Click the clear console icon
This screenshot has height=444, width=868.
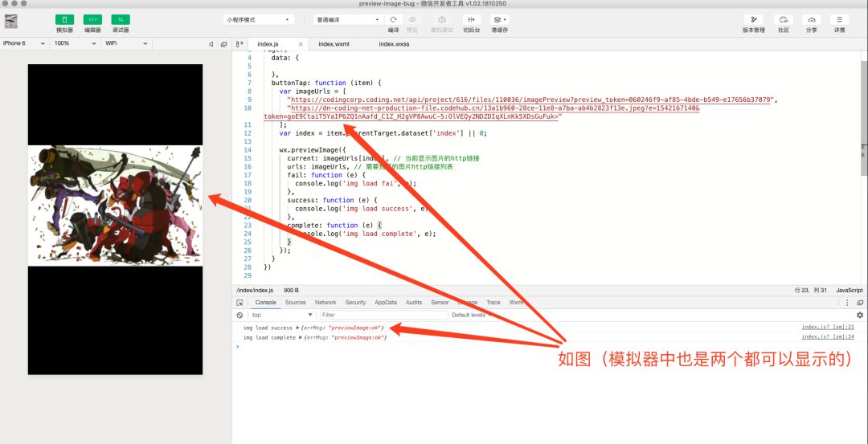[240, 316]
